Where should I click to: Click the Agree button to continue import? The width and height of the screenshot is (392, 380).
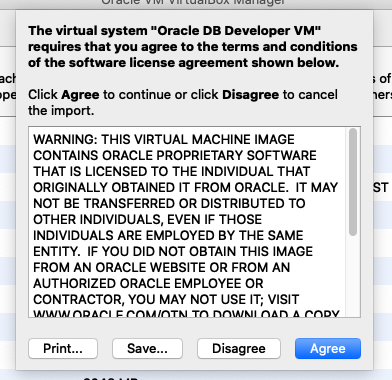328,348
